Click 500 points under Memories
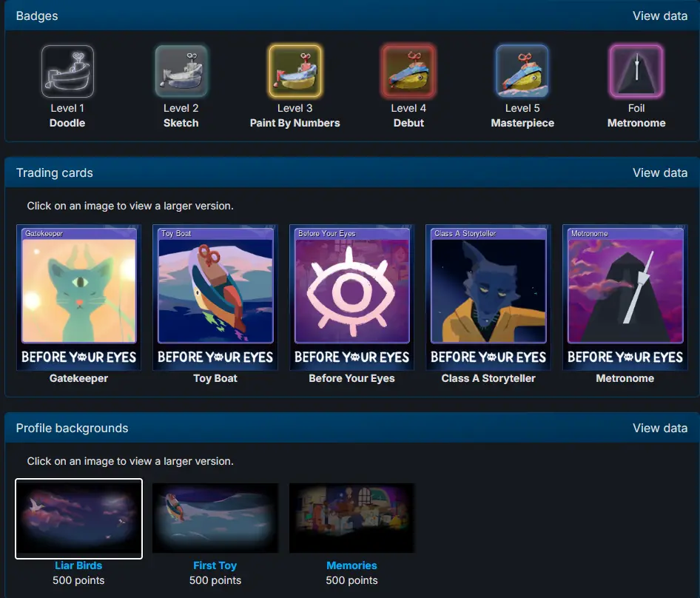 click(351, 580)
